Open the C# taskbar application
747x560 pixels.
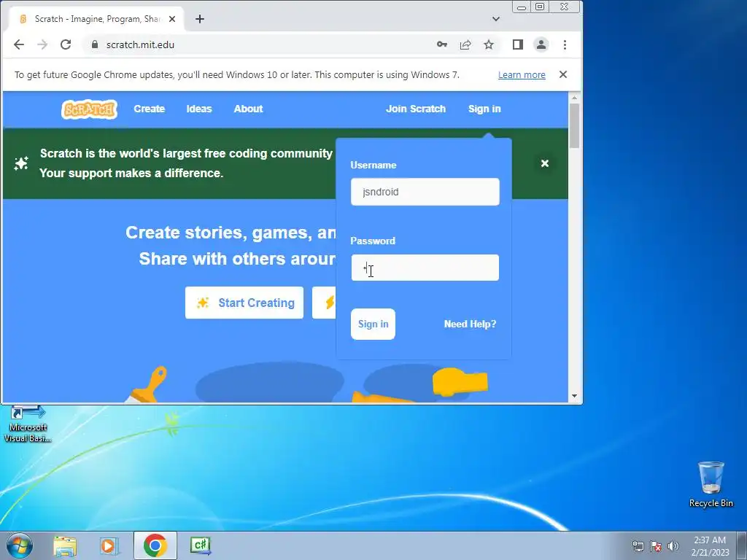[x=200, y=545]
